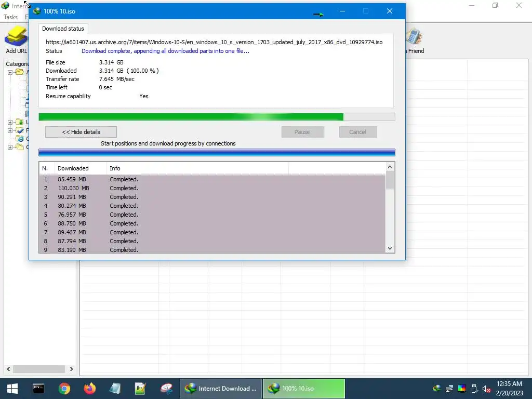The width and height of the screenshot is (532, 399).
Task: Click the IDM icon in dialog title bar
Action: click(x=37, y=11)
